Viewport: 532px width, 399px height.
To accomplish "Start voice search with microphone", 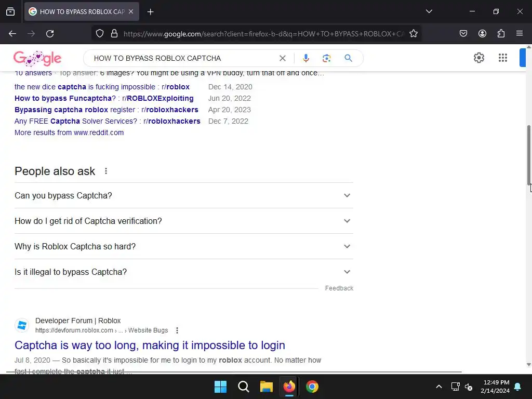I will (x=305, y=58).
